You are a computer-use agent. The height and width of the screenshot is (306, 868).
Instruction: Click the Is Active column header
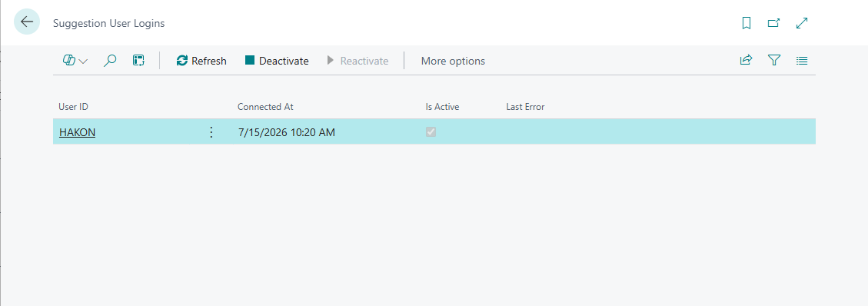[442, 107]
